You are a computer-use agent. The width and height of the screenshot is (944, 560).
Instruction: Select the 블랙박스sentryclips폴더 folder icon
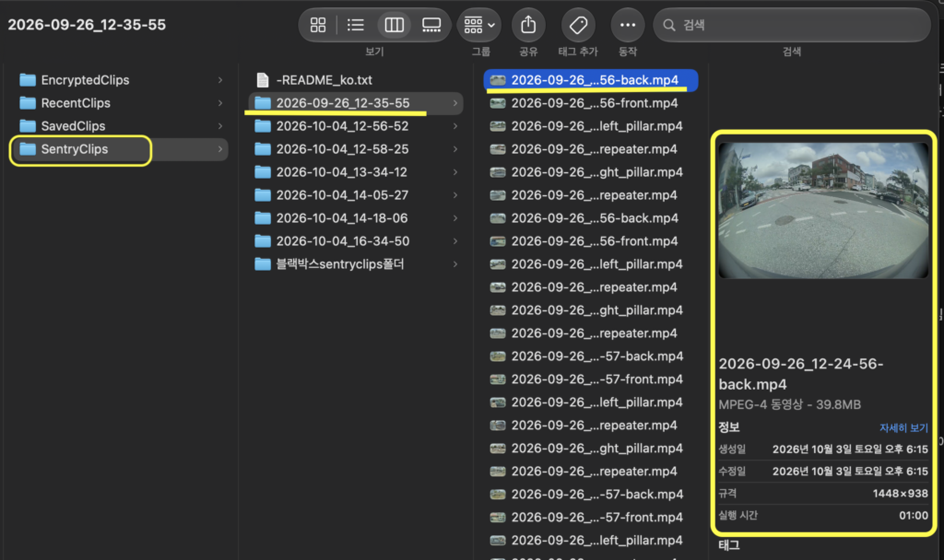263,264
